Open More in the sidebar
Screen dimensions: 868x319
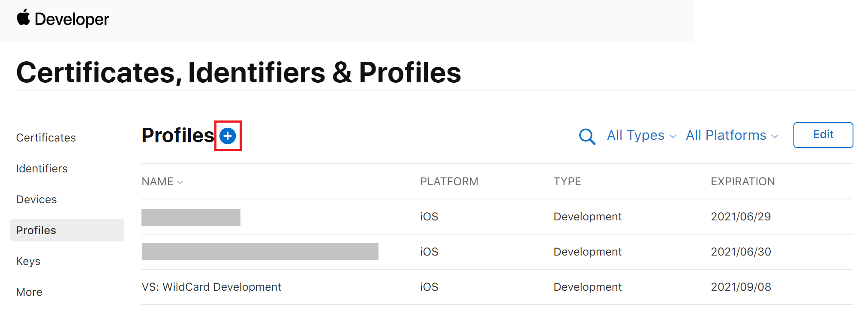(29, 292)
